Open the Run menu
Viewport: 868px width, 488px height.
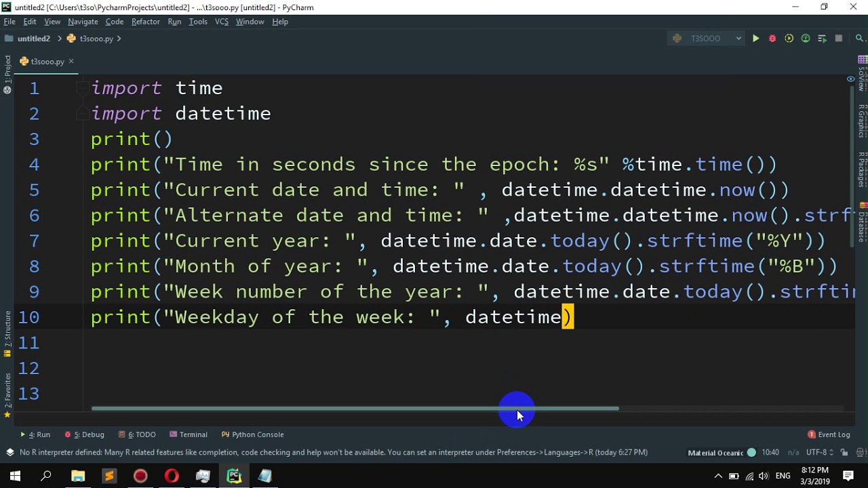[174, 22]
